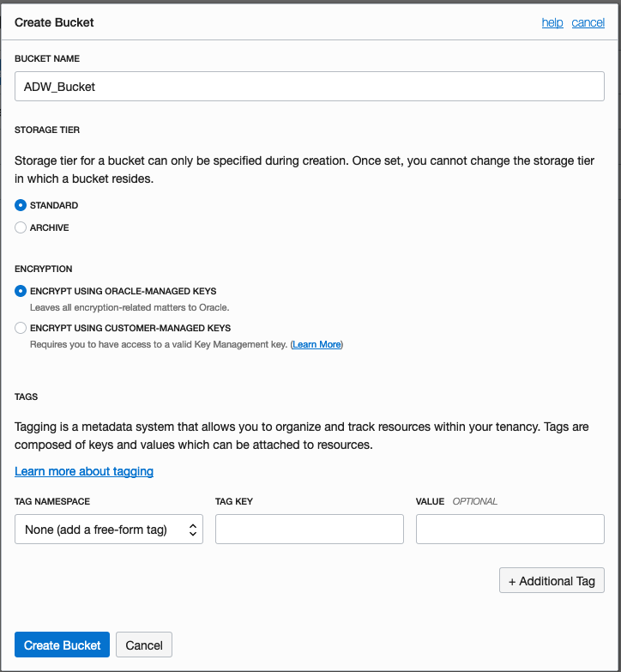Screen dimensions: 621x672
Task: Click into the Tag Key field
Action: point(309,530)
